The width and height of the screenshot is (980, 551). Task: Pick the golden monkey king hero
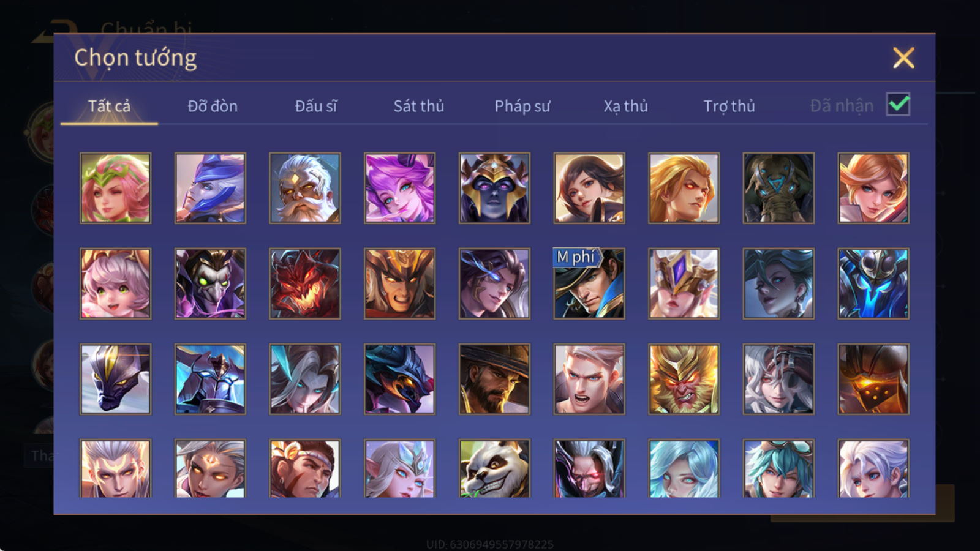coord(684,379)
